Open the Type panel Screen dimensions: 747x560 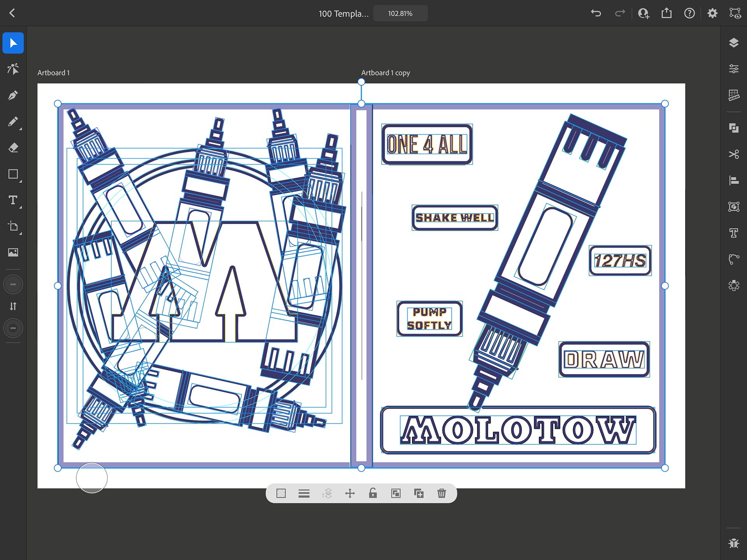point(734,233)
